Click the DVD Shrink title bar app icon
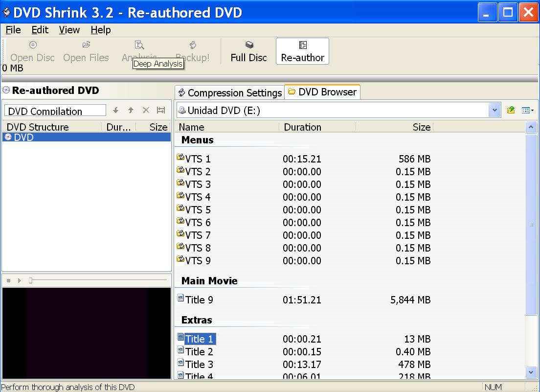The width and height of the screenshot is (540, 392). tap(6, 12)
